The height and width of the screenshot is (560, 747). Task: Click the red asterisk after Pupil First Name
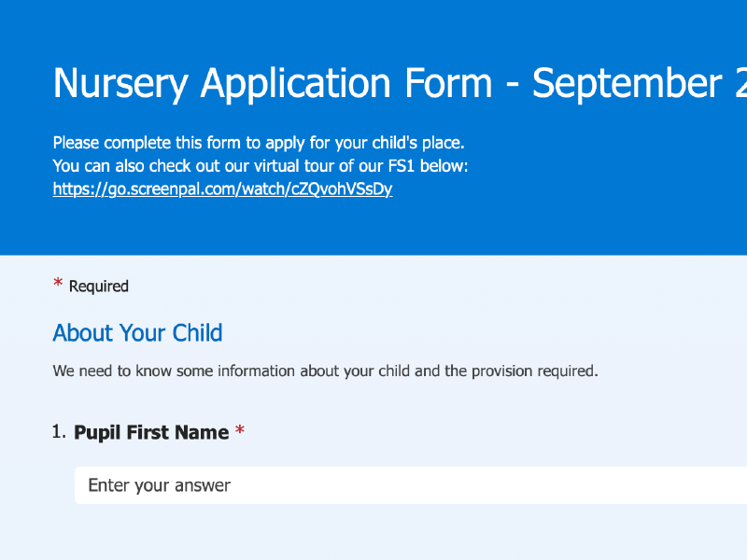(240, 431)
